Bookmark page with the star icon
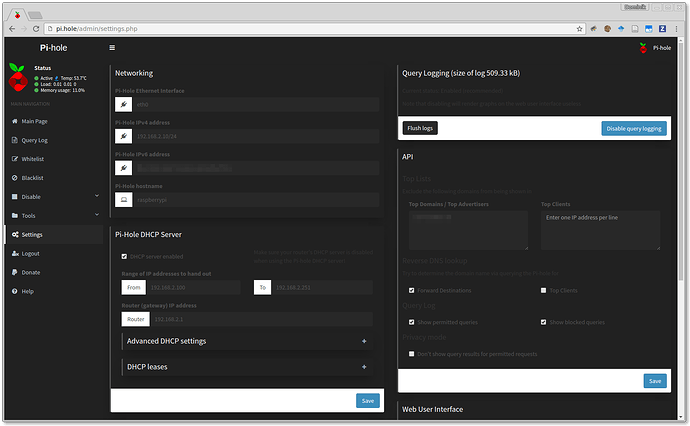Screen dimensions: 690x426 (x=580, y=29)
